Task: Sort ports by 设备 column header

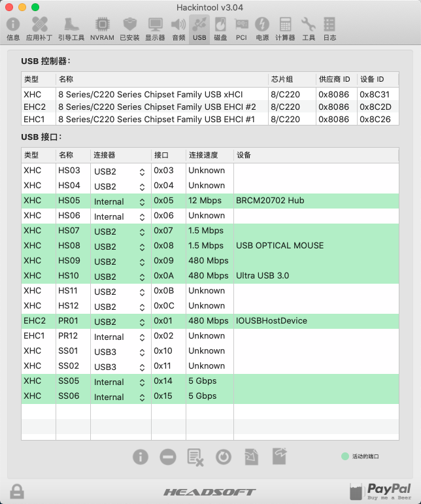Action: tap(316, 155)
